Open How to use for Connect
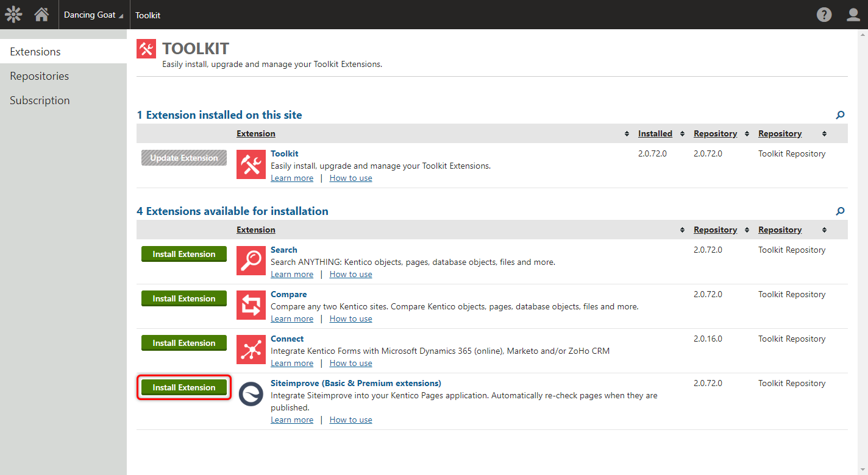The image size is (868, 475). click(350, 363)
